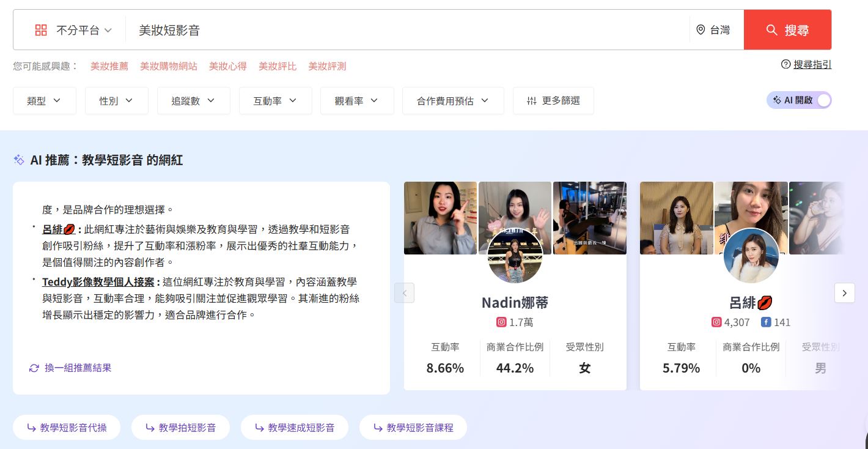Click 呂緋's round profile avatar

pyautogui.click(x=751, y=256)
